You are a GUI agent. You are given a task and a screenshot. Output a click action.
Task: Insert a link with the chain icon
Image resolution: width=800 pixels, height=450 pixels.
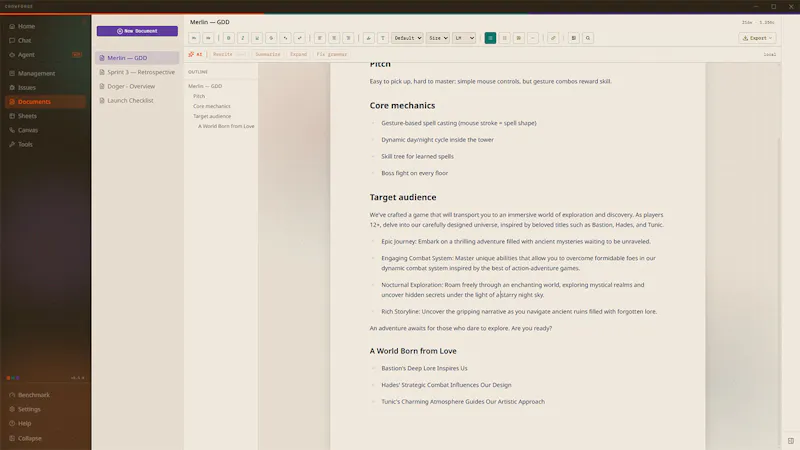(553, 38)
